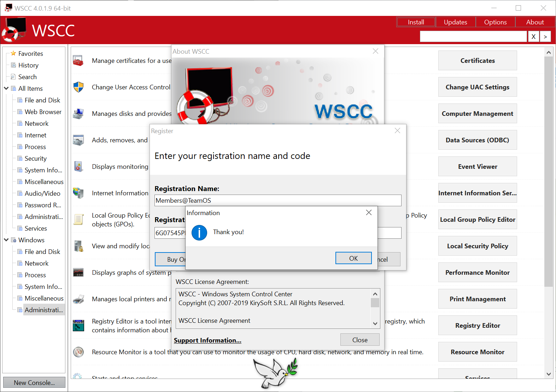Select Services tree item

click(36, 228)
